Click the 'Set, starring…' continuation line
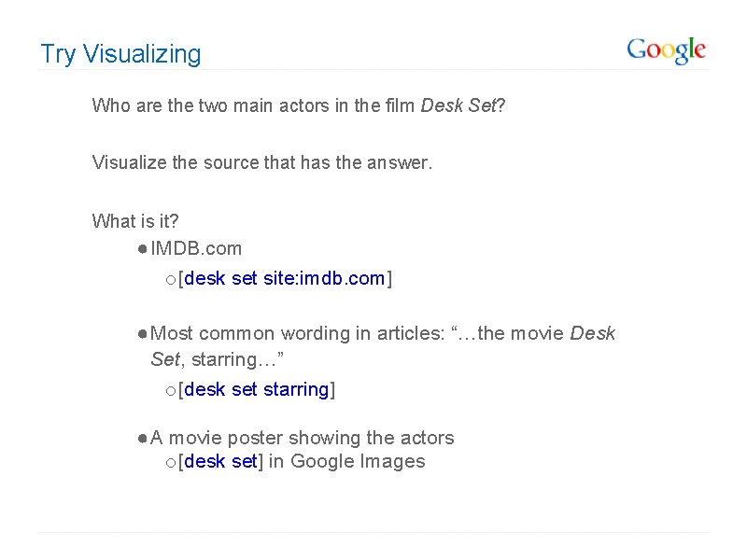 [x=223, y=359]
